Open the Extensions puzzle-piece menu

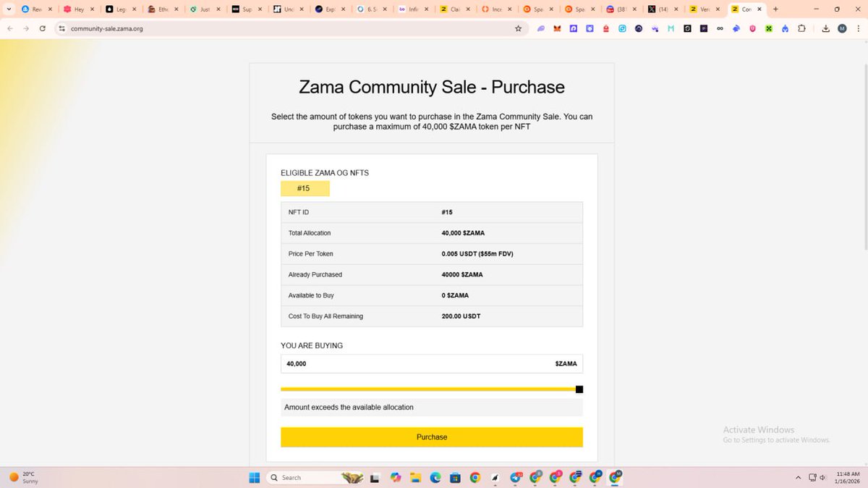(x=801, y=28)
